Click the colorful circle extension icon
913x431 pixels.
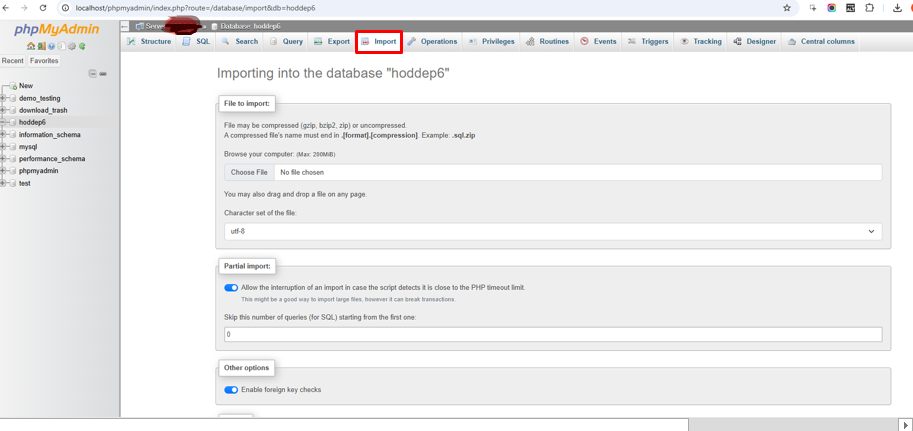tap(831, 8)
